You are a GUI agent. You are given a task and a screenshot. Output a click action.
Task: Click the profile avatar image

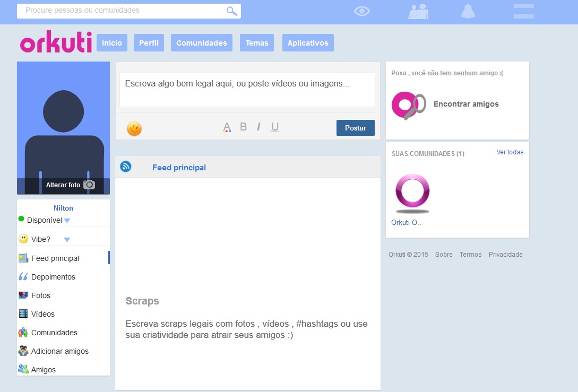point(63,128)
